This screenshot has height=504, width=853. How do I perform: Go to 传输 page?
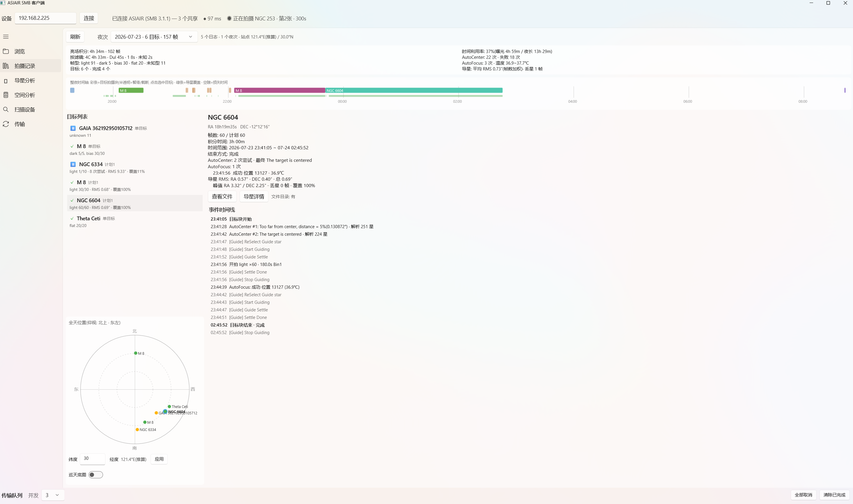click(x=31, y=124)
